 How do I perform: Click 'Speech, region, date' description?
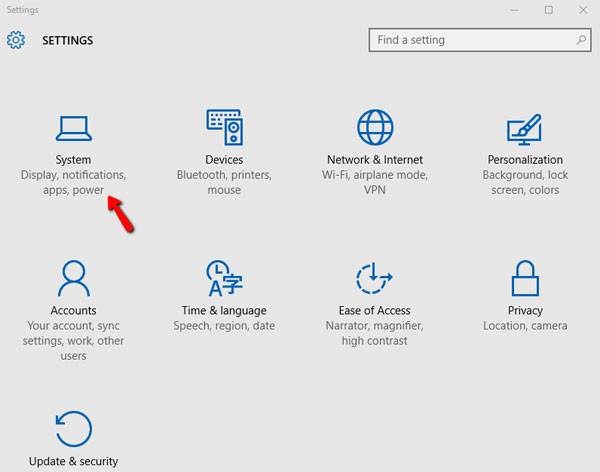click(224, 326)
